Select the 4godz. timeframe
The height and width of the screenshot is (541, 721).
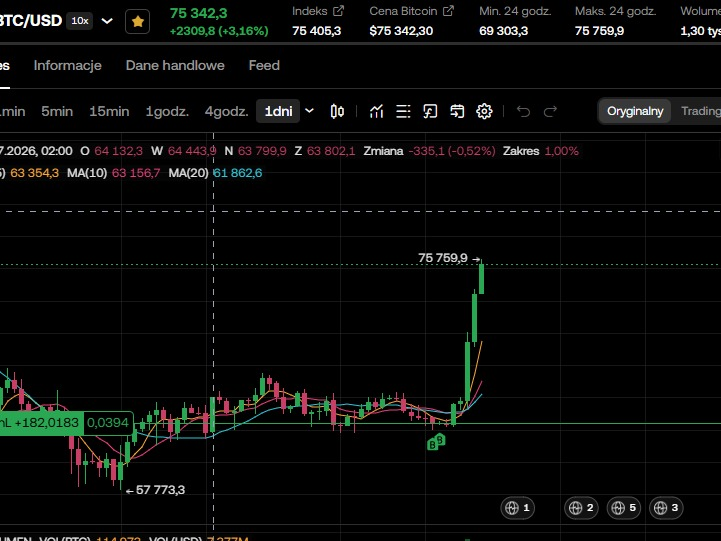click(x=226, y=111)
